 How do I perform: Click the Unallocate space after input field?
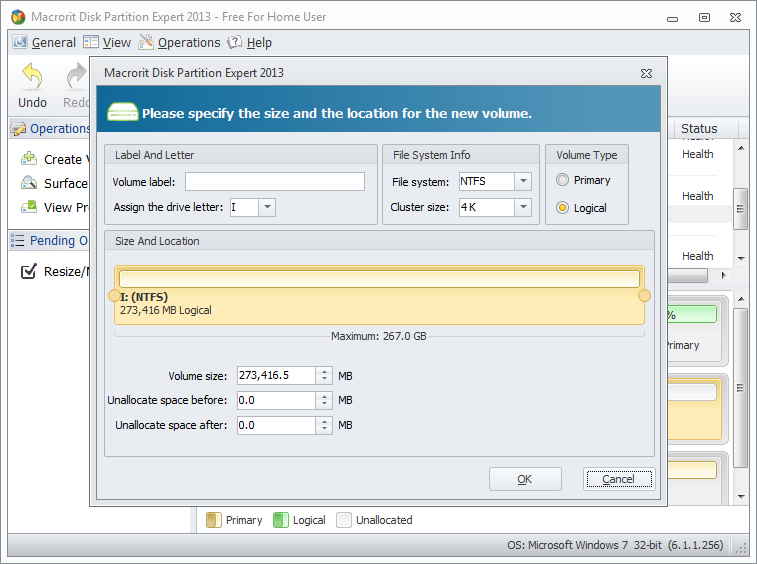[x=277, y=425]
